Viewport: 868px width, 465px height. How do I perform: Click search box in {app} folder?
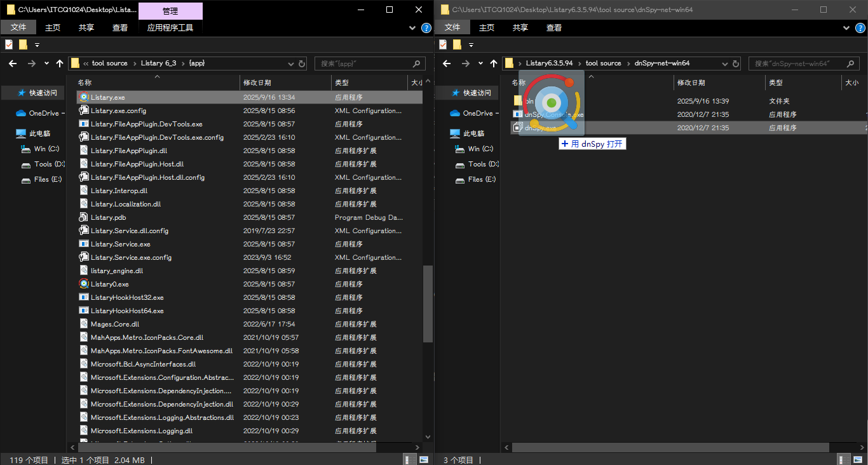pyautogui.click(x=370, y=64)
